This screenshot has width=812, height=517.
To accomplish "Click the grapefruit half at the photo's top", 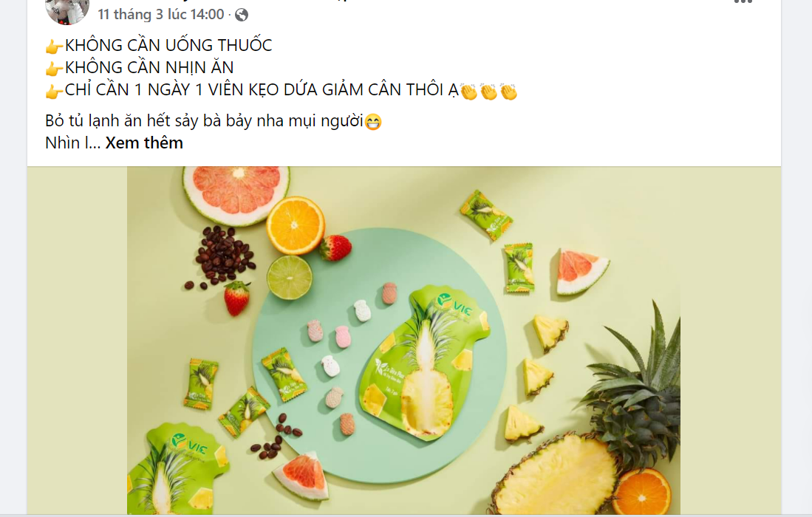I will (x=236, y=194).
